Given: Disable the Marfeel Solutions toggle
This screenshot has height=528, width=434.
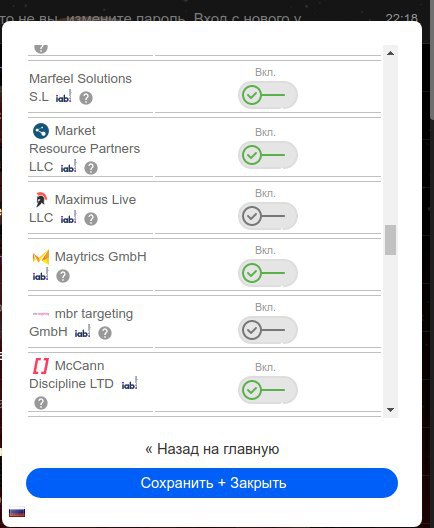Looking at the screenshot, I should coord(268,95).
